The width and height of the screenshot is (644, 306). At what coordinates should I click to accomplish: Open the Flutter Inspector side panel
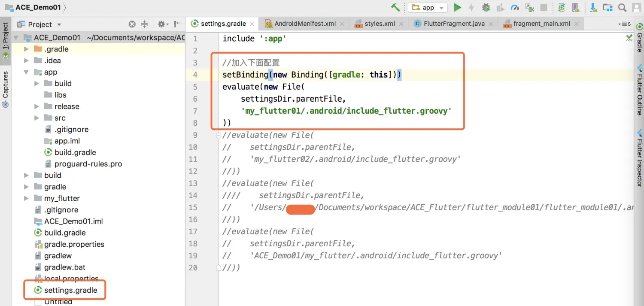639,158
